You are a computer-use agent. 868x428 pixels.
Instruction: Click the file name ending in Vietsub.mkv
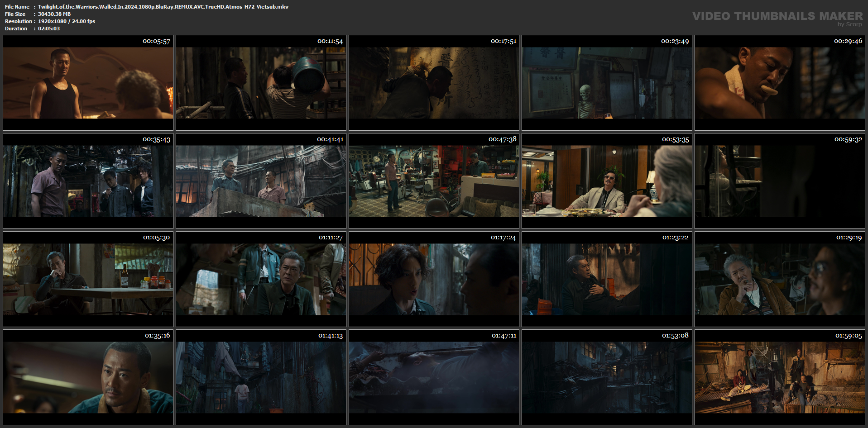163,7
